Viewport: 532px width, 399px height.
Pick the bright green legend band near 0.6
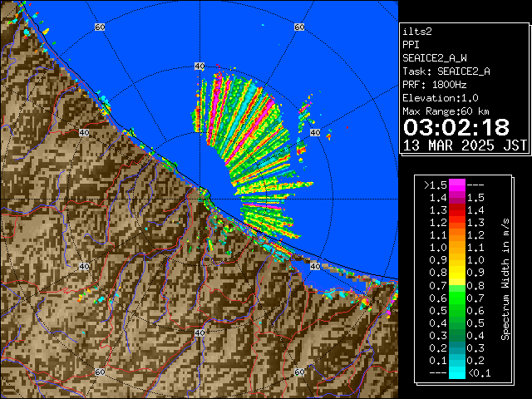tap(457, 298)
